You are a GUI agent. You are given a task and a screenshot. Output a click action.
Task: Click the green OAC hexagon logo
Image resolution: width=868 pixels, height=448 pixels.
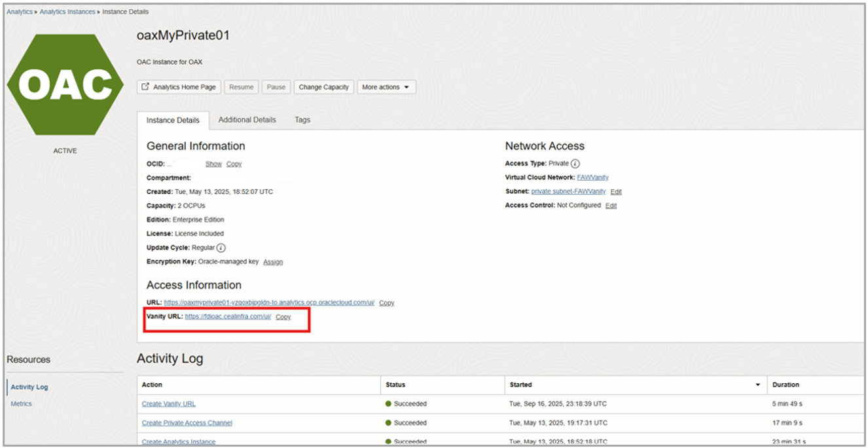(x=65, y=85)
